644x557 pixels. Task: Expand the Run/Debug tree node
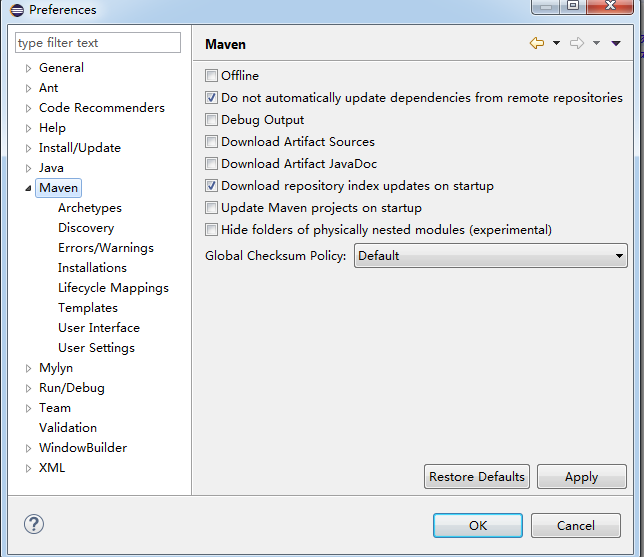28,388
